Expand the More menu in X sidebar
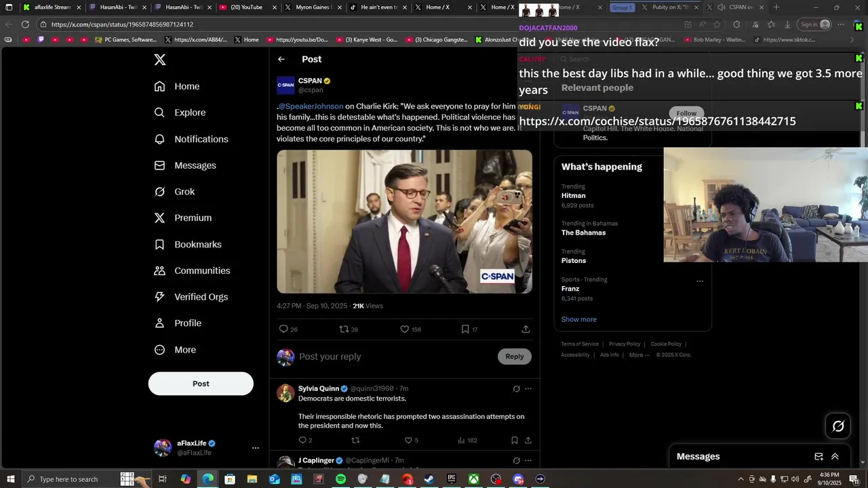This screenshot has height=488, width=868. [x=175, y=350]
